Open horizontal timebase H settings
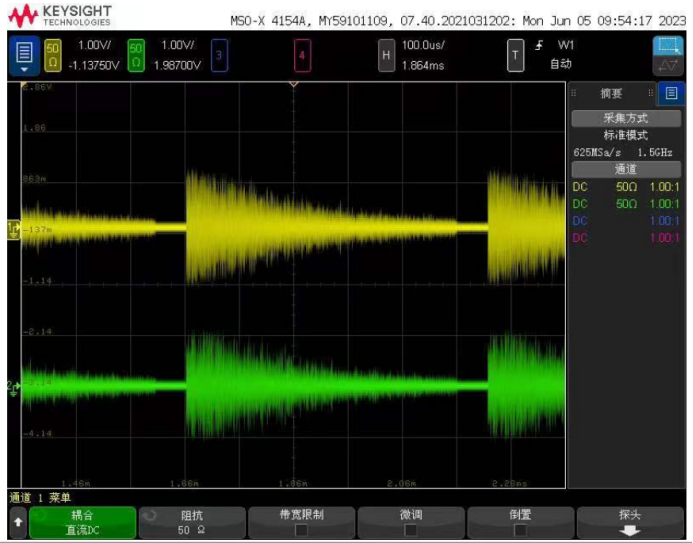 click(x=385, y=55)
